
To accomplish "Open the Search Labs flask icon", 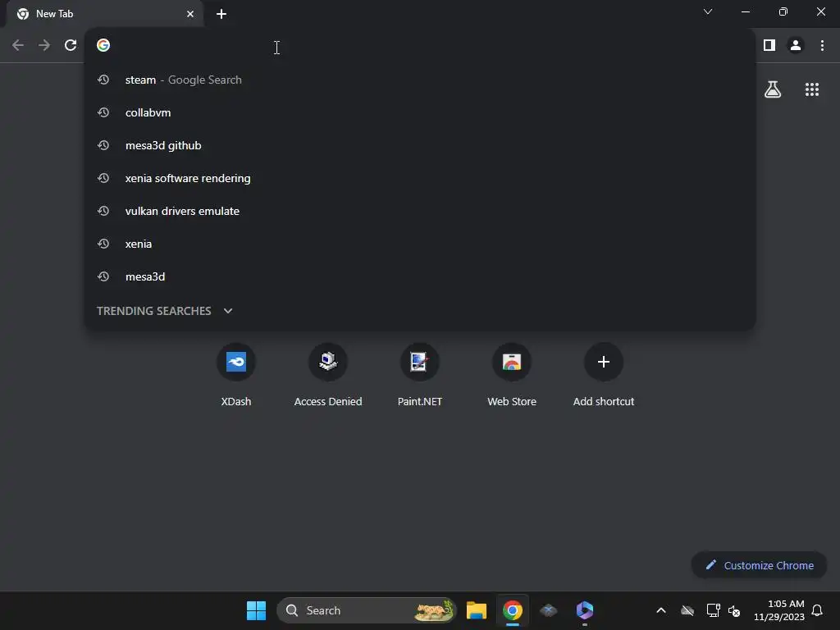I will click(773, 89).
